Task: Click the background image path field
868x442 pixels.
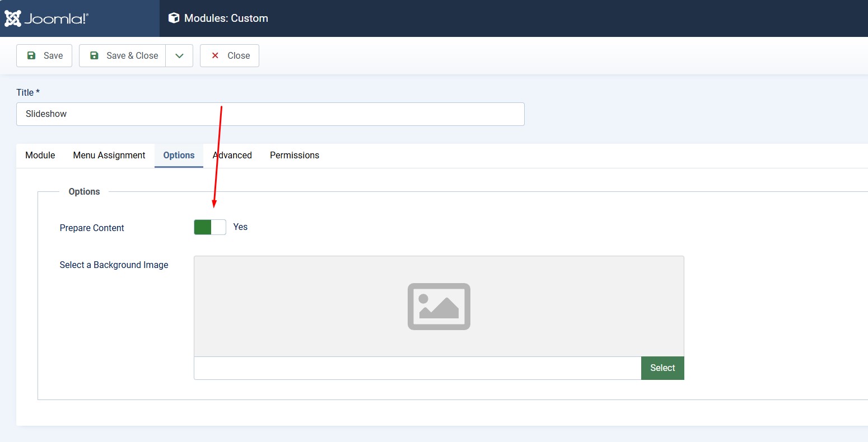Action: tap(417, 368)
